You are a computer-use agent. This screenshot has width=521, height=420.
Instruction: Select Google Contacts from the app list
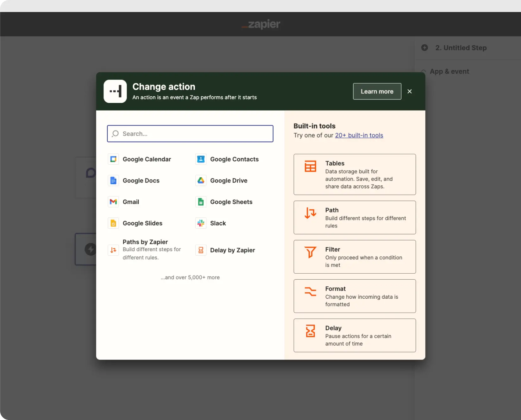tap(234, 159)
